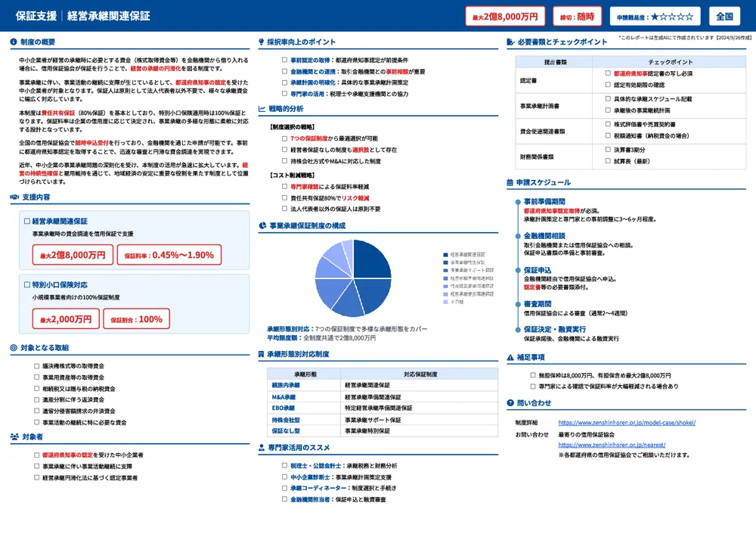This screenshot has height=534, width=756.
Task: Click the info icon beside 制度の概要
Action: click(14, 42)
